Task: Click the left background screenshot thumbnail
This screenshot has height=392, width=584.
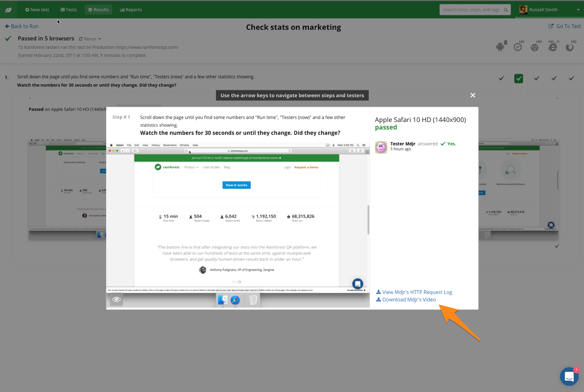Action: [67, 189]
